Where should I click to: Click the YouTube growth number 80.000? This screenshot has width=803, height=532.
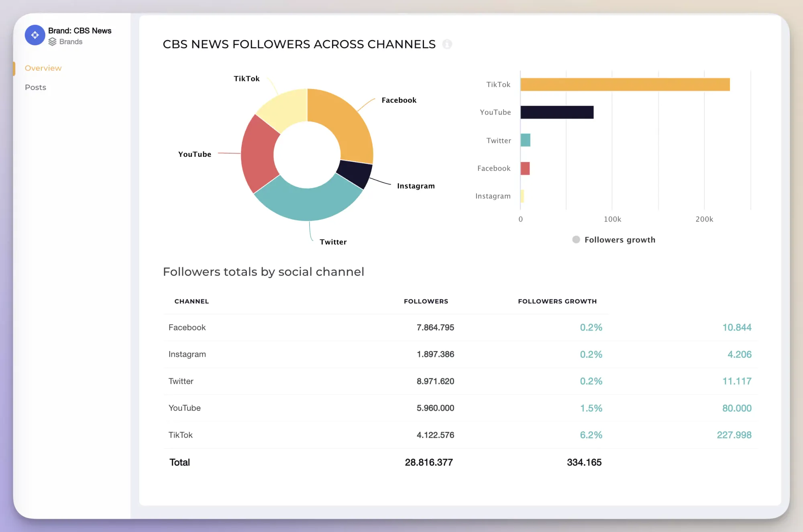737,408
